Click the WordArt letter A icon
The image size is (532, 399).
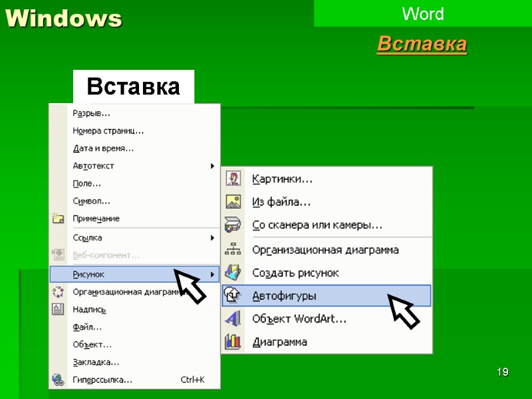point(233,319)
